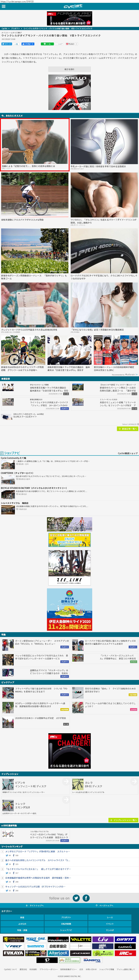The height and width of the screenshot is (980, 139).
Task: Share the article with the Tweet button
Action: point(7,44)
